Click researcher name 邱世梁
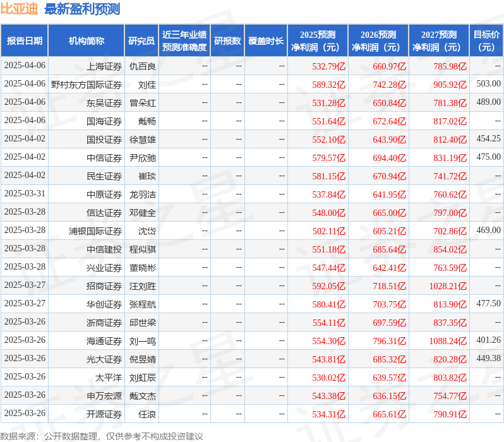 (142, 323)
